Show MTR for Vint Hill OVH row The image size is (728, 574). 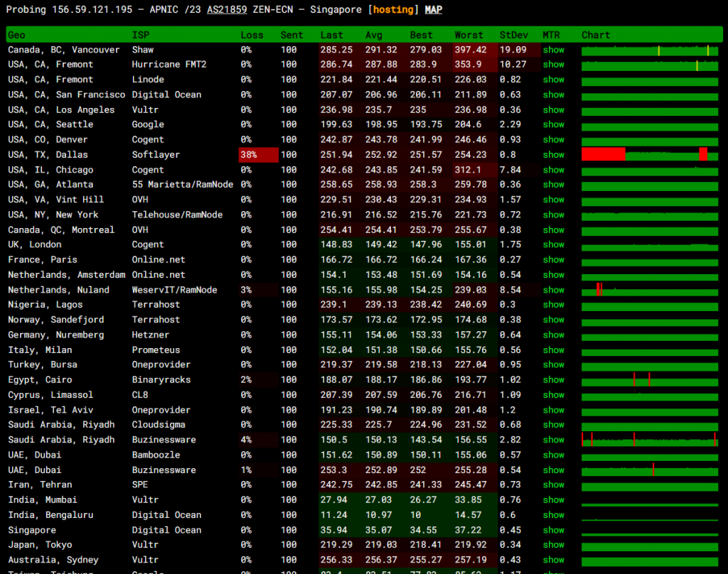point(553,200)
